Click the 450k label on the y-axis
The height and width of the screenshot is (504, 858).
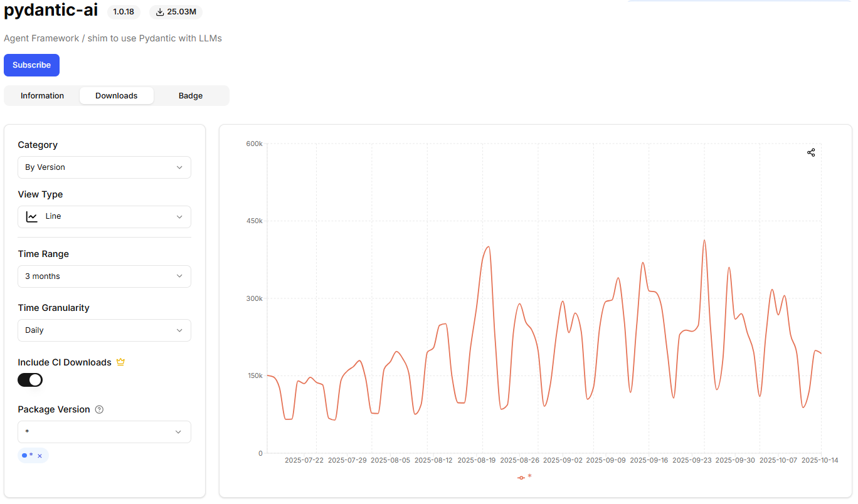[254, 221]
